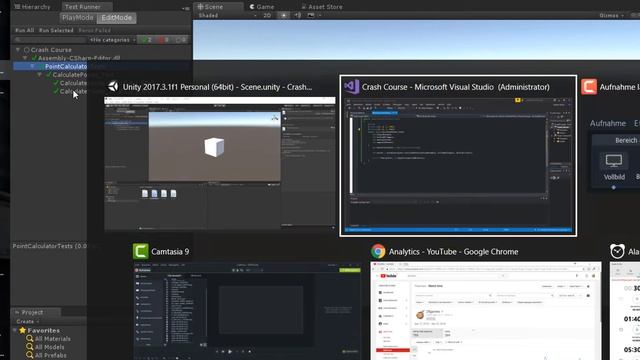This screenshot has width=640, height=360.
Task: Click the orange Camtasia recorder Aufnahme icon
Action: (x=589, y=87)
